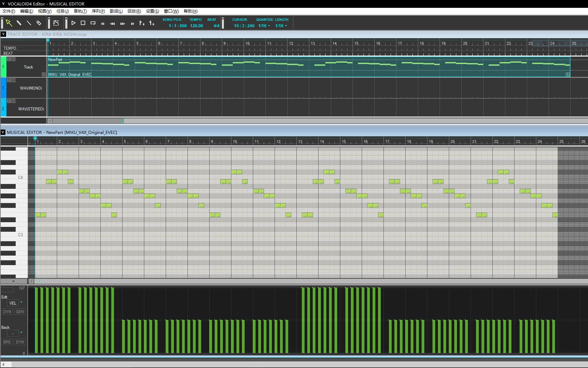Click the track editor scroll-left arrow
Viewport: 588px width, 368px height.
click(x=50, y=121)
